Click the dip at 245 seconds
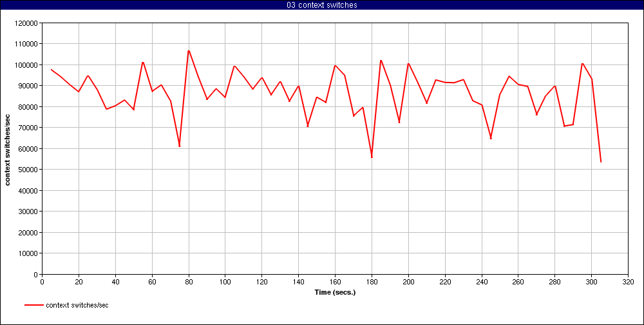Screen dimensions: 644x325 click(491, 138)
